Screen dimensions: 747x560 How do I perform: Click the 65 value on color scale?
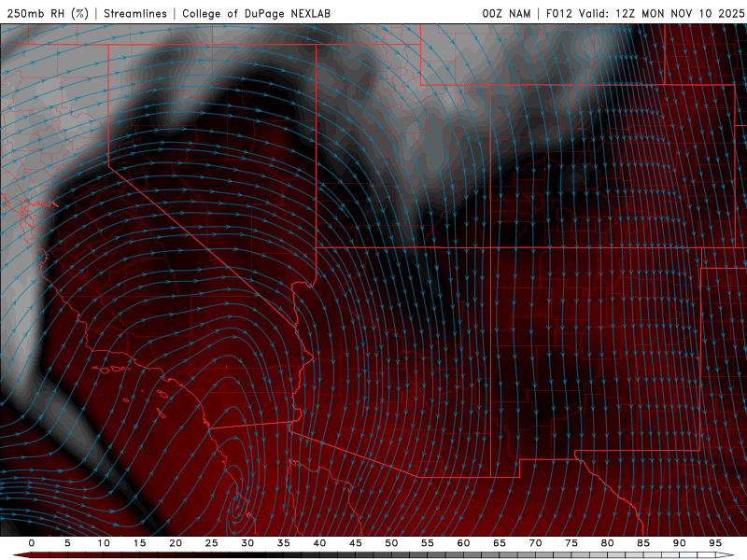(x=500, y=543)
